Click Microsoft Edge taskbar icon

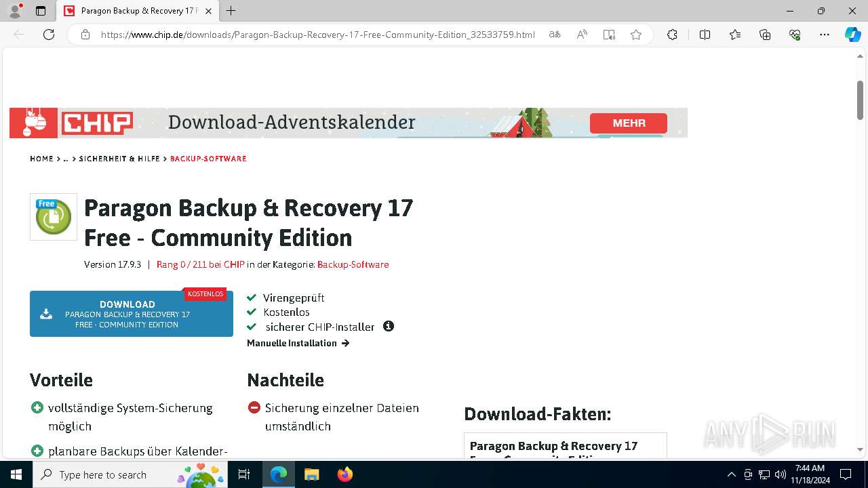pos(279,474)
